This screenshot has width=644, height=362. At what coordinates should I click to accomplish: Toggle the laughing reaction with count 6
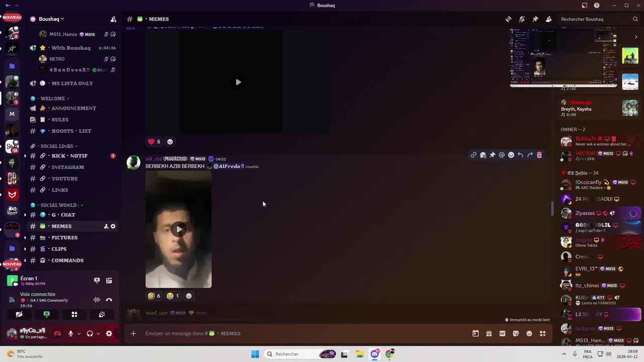coord(154,296)
